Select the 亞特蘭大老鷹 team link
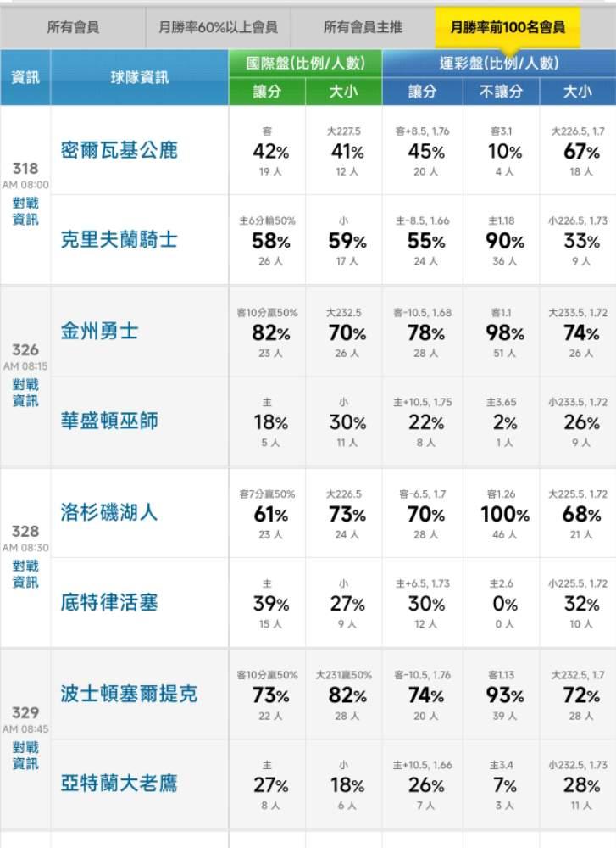Screen dimensions: 616x848 click(119, 783)
